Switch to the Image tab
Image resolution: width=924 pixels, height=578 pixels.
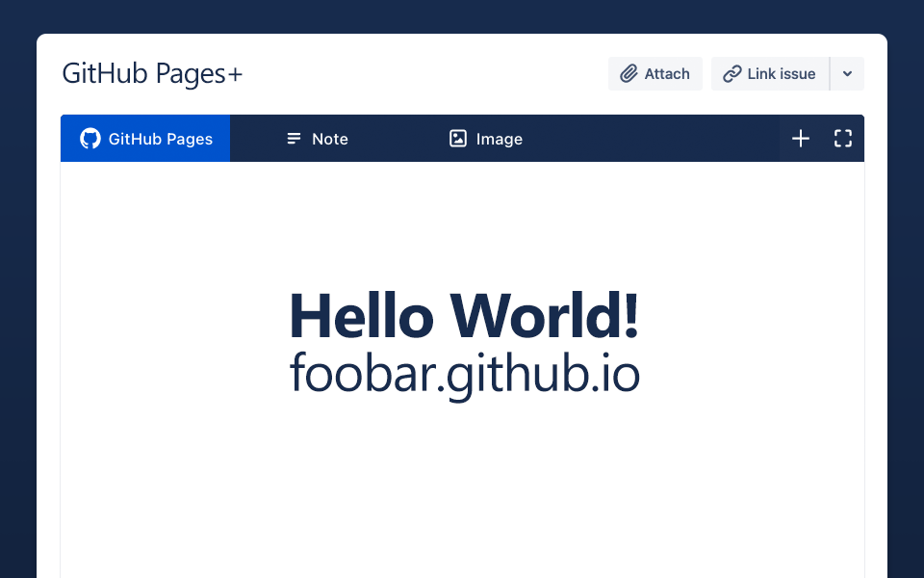(x=485, y=138)
